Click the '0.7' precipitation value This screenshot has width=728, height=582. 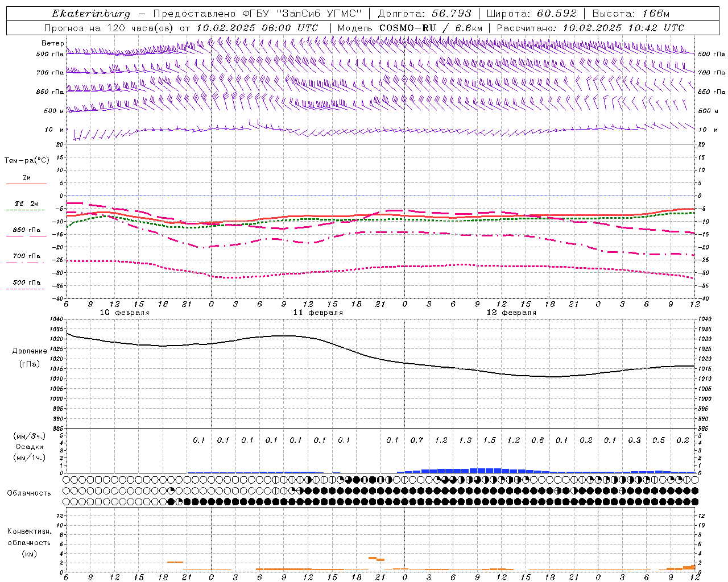[417, 440]
